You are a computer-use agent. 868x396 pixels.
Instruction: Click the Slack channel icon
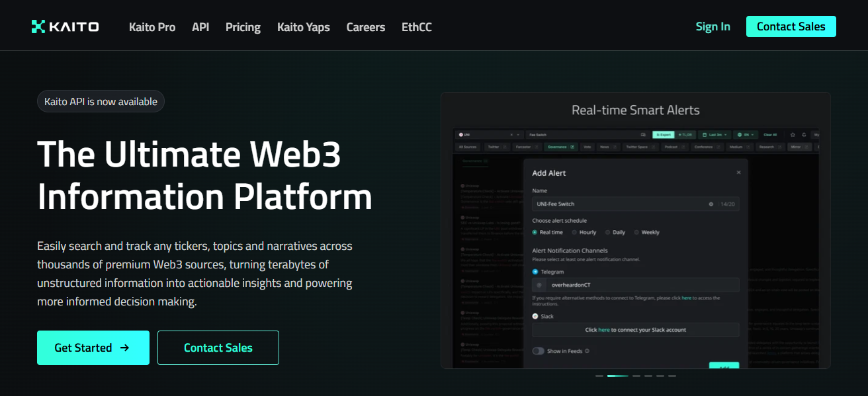pos(535,317)
